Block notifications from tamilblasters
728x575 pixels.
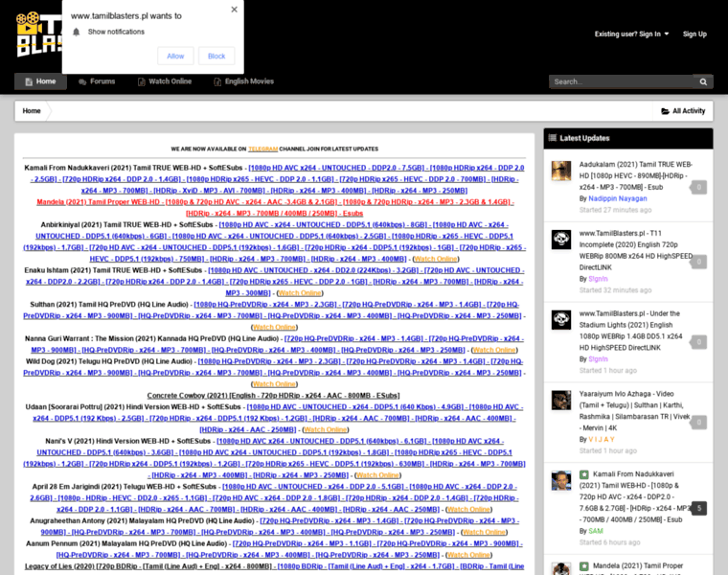click(216, 57)
